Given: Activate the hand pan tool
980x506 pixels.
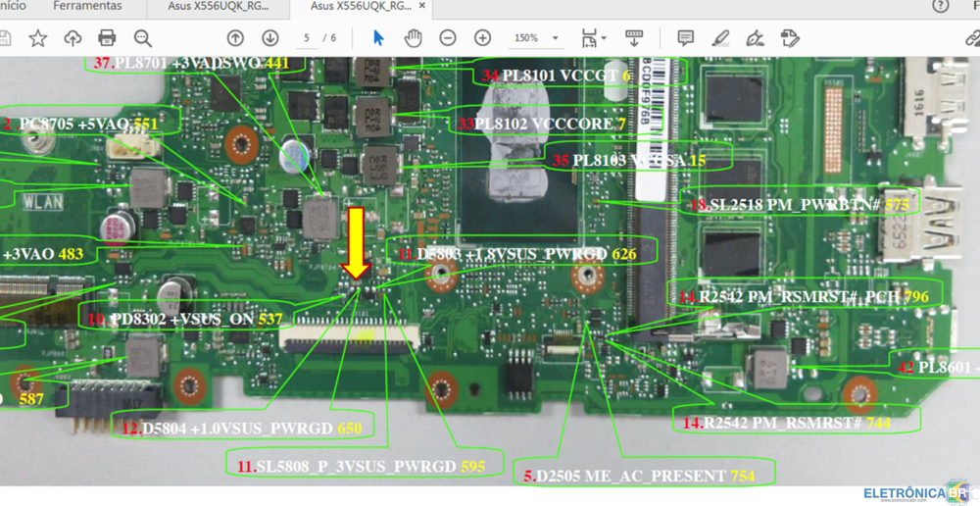Looking at the screenshot, I should click(414, 38).
